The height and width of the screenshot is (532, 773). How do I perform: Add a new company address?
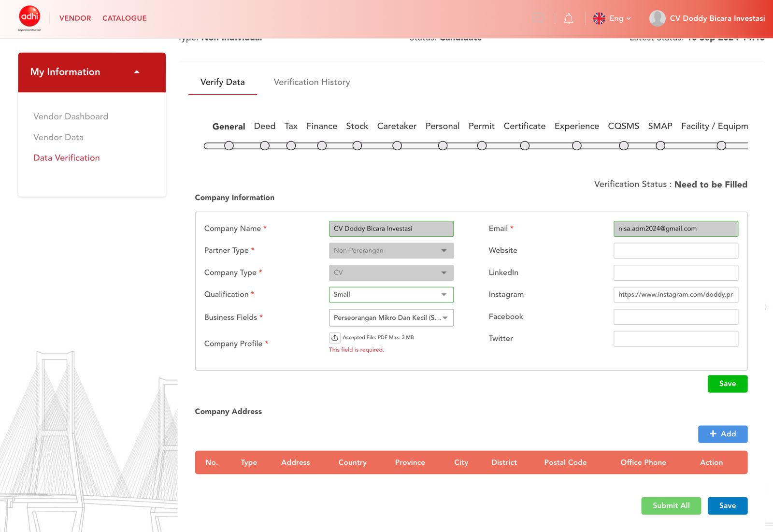[722, 434]
